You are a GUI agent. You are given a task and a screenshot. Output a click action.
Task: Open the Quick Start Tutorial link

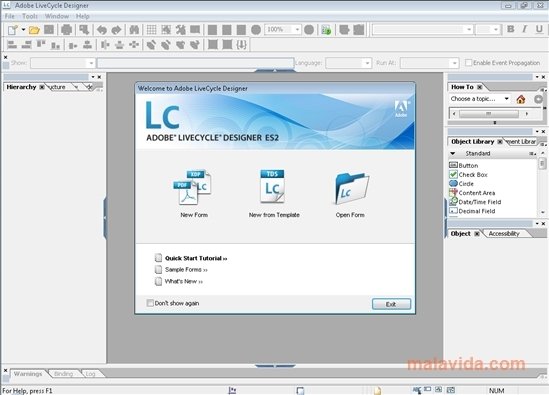pos(196,258)
